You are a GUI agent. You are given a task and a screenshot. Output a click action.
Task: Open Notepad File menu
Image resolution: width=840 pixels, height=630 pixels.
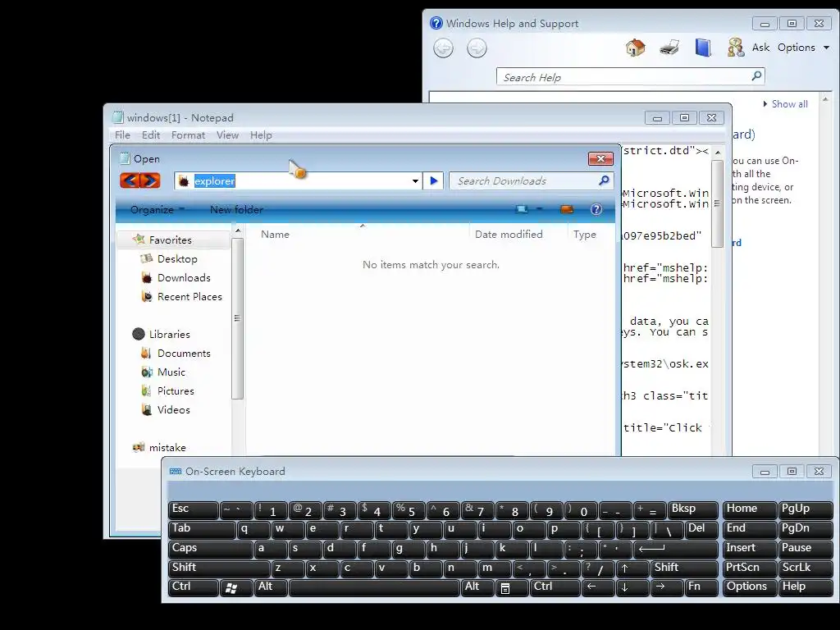coord(122,135)
